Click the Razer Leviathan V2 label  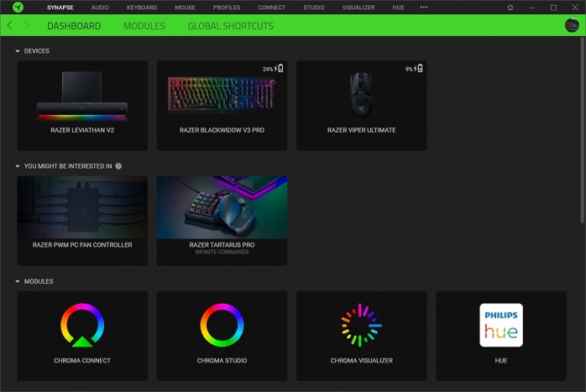tap(82, 130)
